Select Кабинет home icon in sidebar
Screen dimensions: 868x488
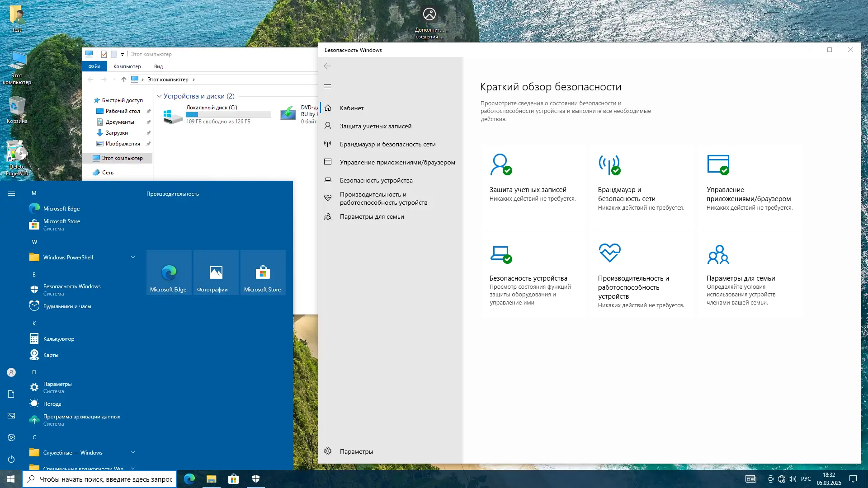351,108
